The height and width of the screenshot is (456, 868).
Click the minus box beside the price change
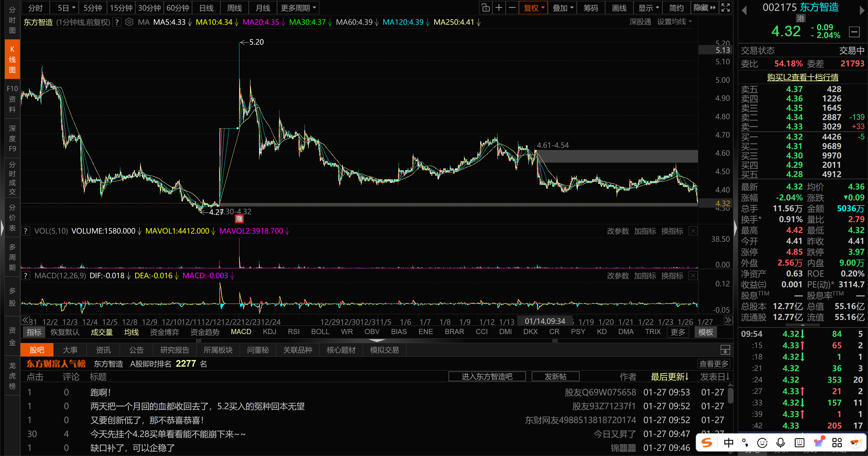(854, 32)
